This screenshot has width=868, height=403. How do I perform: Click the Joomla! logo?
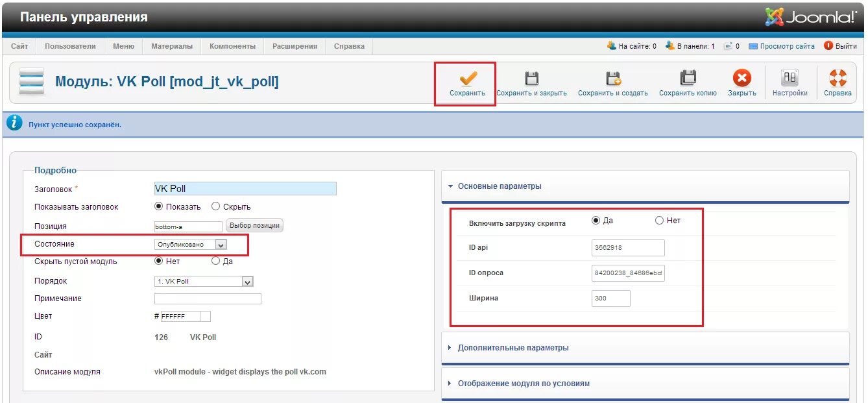pos(811,17)
